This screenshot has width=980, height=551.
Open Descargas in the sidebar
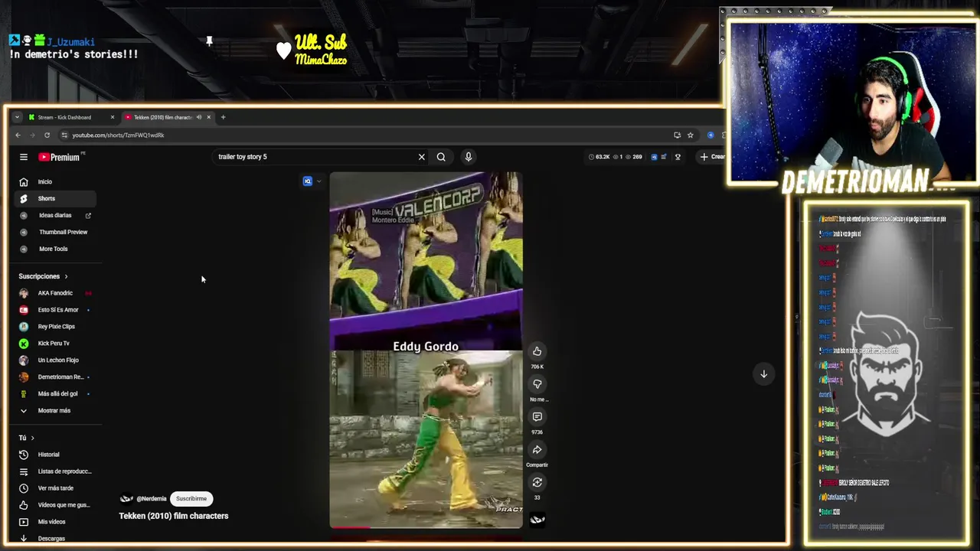coord(54,539)
